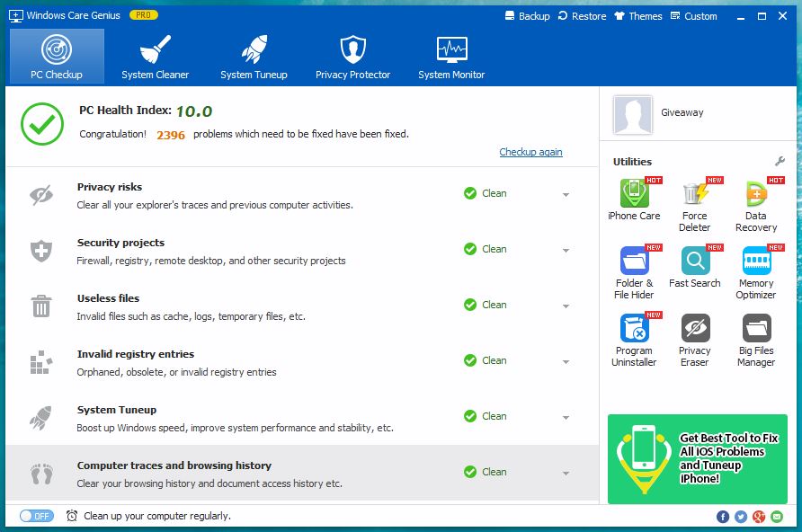Launch Force Deleter utility

click(x=695, y=204)
